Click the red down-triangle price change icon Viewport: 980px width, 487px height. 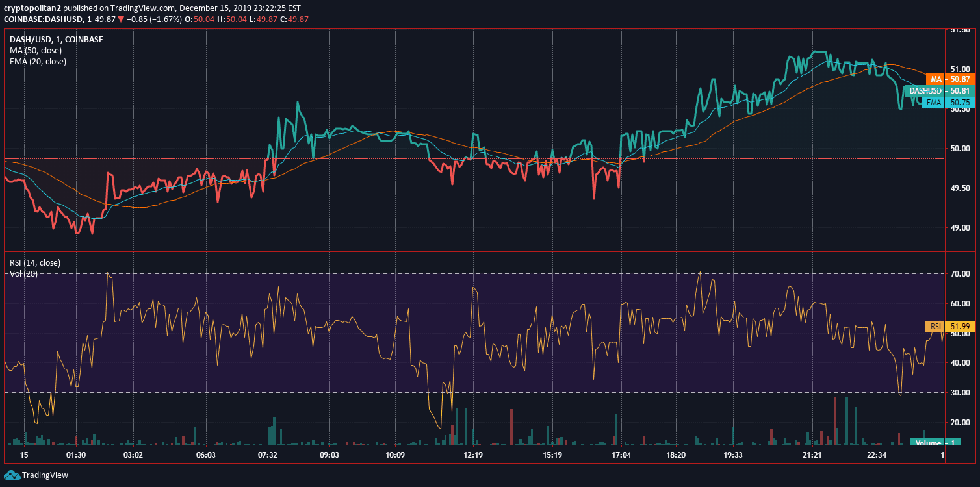coord(121,19)
